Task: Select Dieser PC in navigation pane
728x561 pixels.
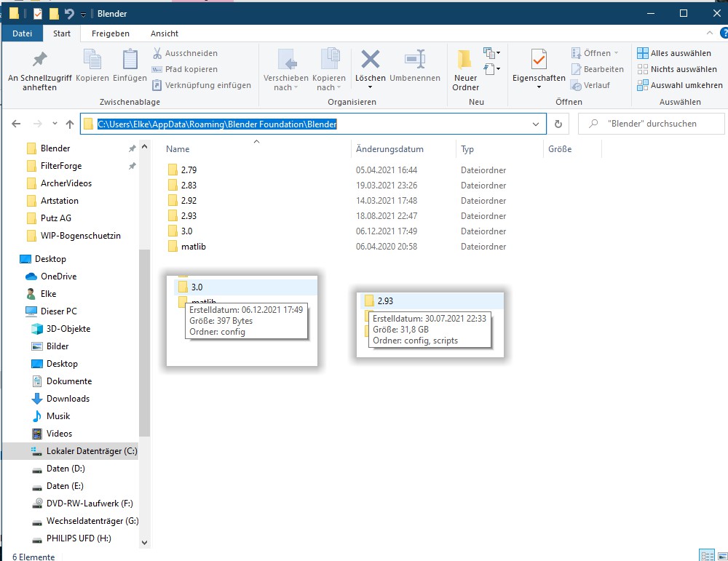Action: pos(58,311)
